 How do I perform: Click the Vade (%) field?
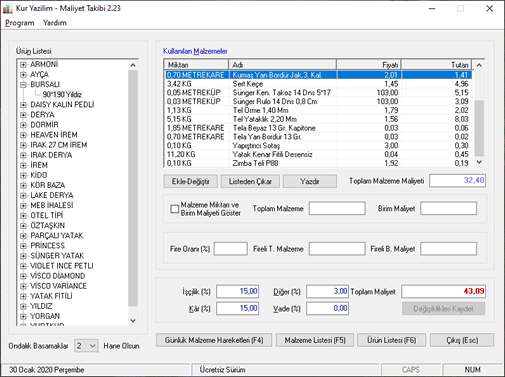(x=327, y=308)
